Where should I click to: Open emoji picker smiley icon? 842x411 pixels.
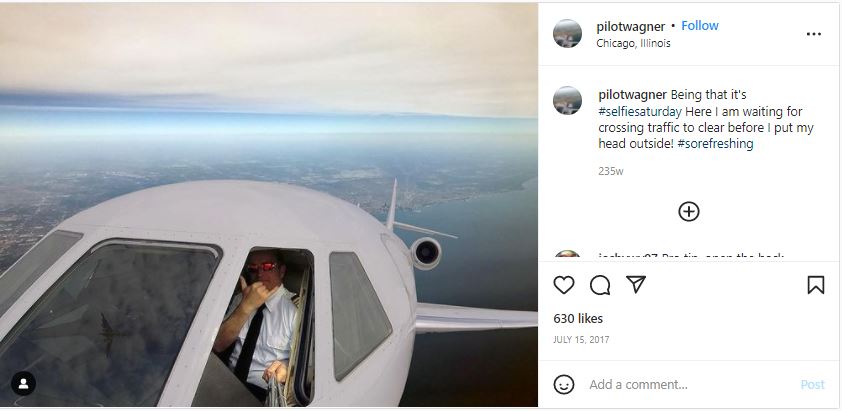563,385
